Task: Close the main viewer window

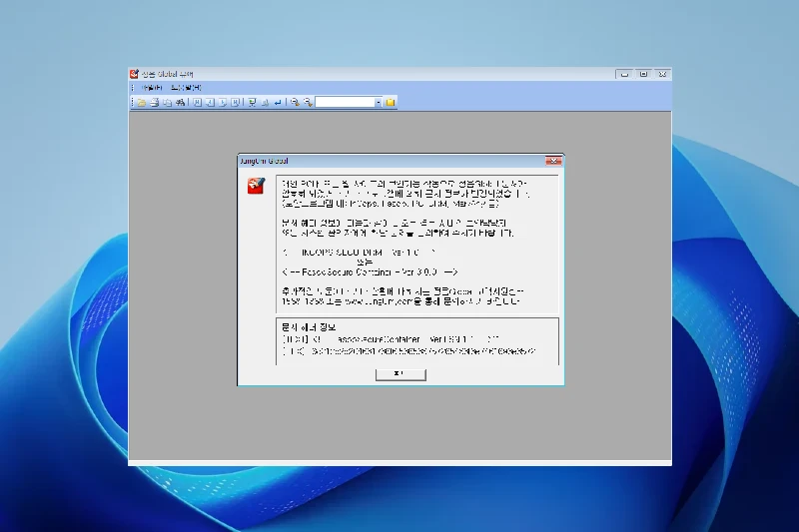Action: pos(662,74)
